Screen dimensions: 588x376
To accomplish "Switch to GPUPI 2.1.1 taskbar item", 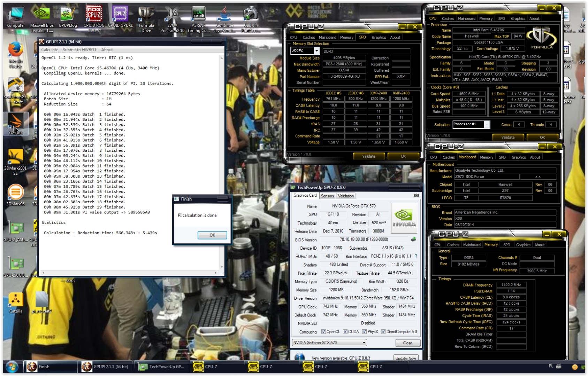I will point(106,367).
